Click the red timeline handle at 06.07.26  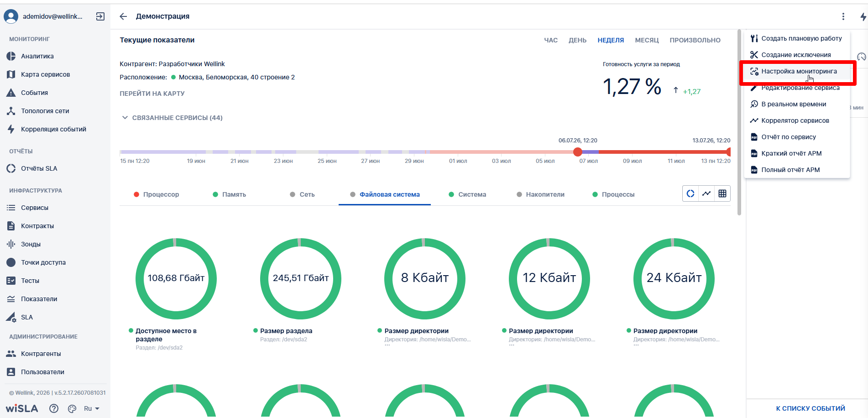578,152
